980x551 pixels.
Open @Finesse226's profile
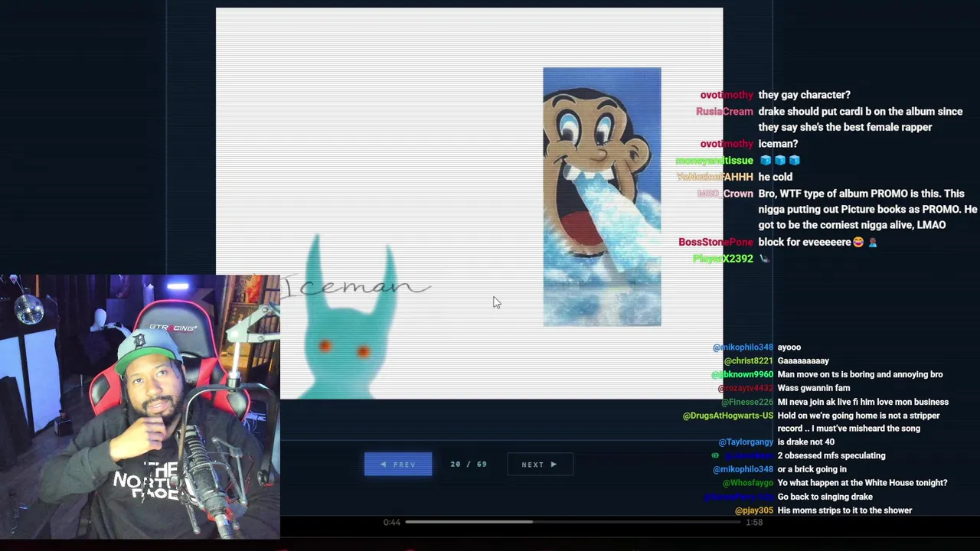[x=746, y=403]
